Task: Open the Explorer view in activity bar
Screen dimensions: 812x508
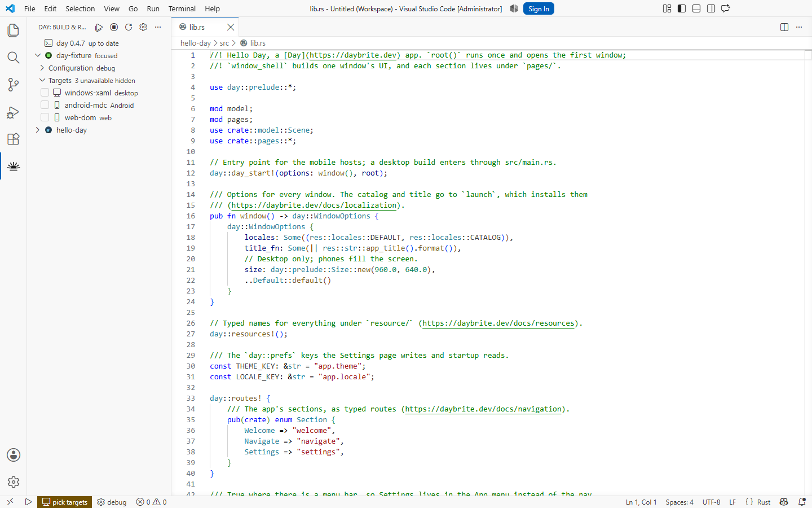Action: [14, 30]
